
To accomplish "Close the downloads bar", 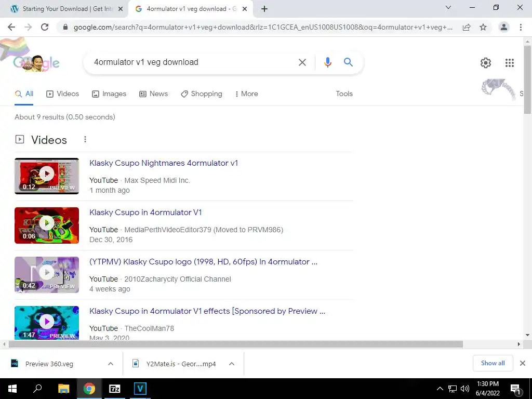I will (523, 363).
